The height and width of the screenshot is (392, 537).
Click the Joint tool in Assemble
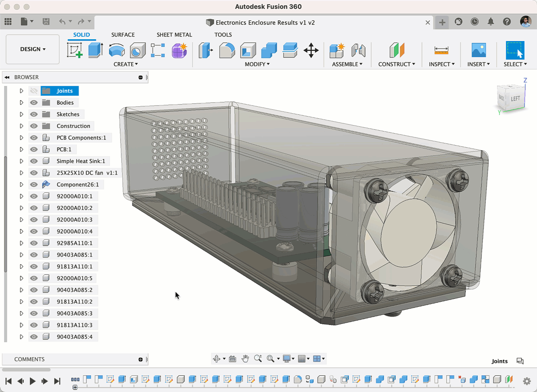tap(358, 50)
